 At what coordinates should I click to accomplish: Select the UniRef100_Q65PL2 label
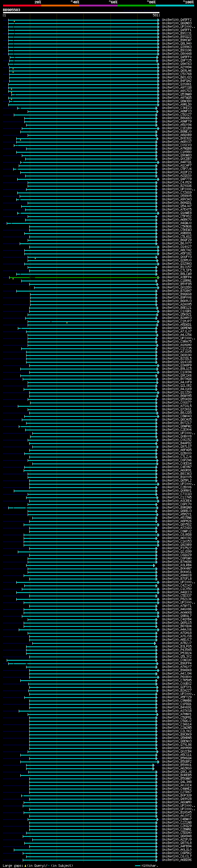click(x=177, y=480)
